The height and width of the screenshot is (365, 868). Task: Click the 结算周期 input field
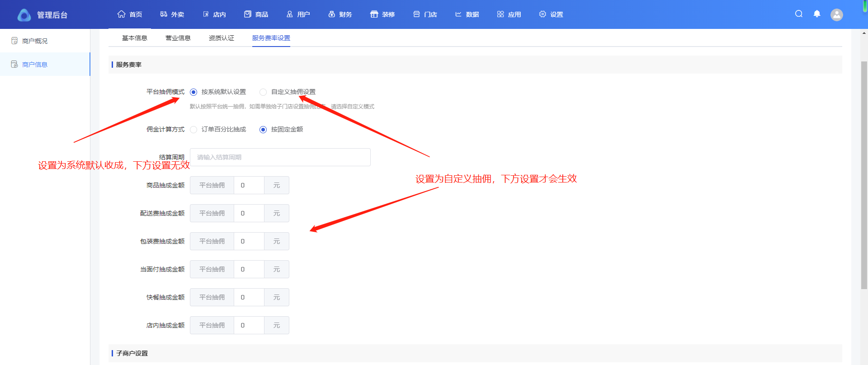(280, 157)
